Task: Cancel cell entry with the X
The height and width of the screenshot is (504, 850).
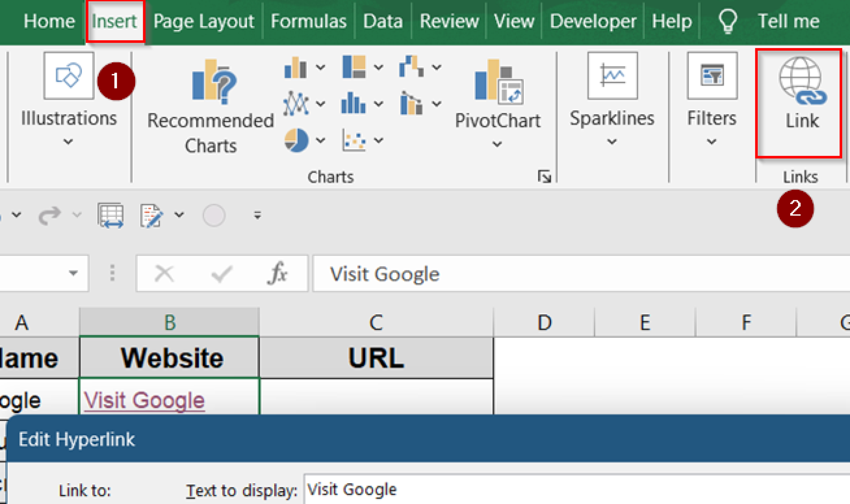Action: [164, 273]
